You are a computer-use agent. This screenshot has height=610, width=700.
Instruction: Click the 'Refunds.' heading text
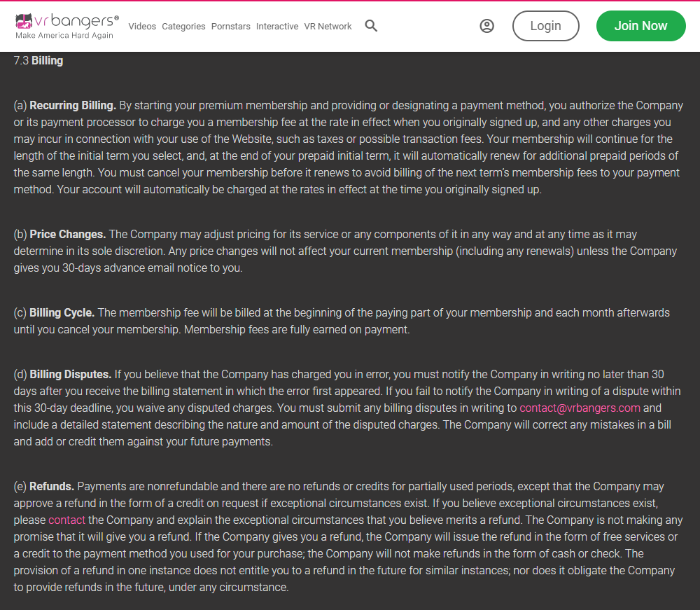(x=52, y=486)
